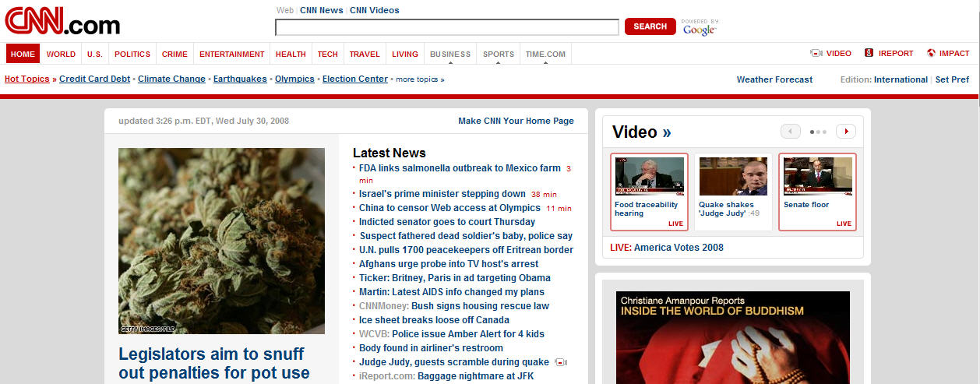
Task: Click the previous videos left arrow
Action: [790, 132]
